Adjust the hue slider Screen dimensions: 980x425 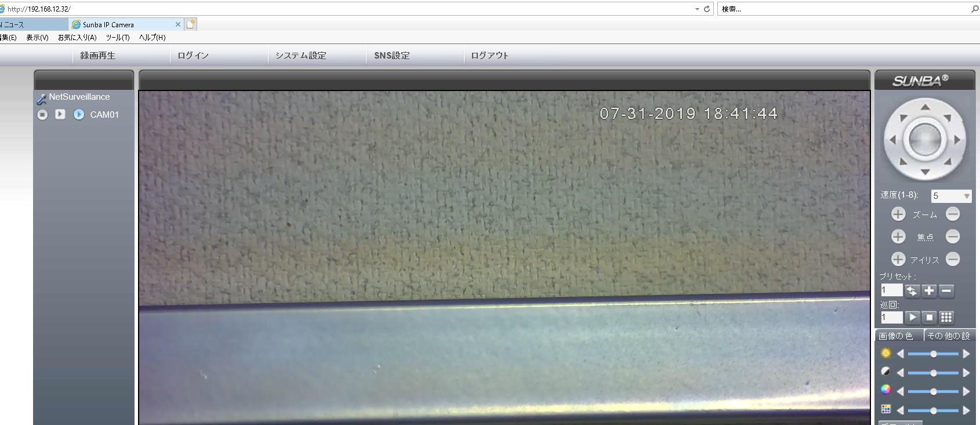[933, 410]
